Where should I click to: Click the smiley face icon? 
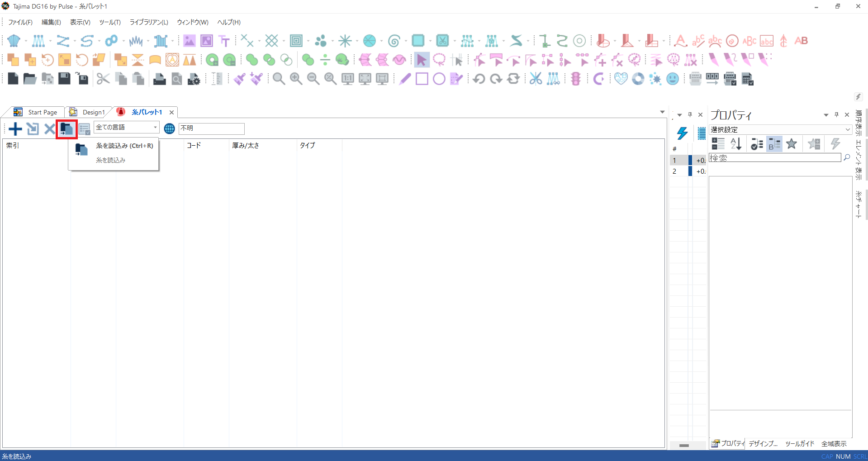673,79
